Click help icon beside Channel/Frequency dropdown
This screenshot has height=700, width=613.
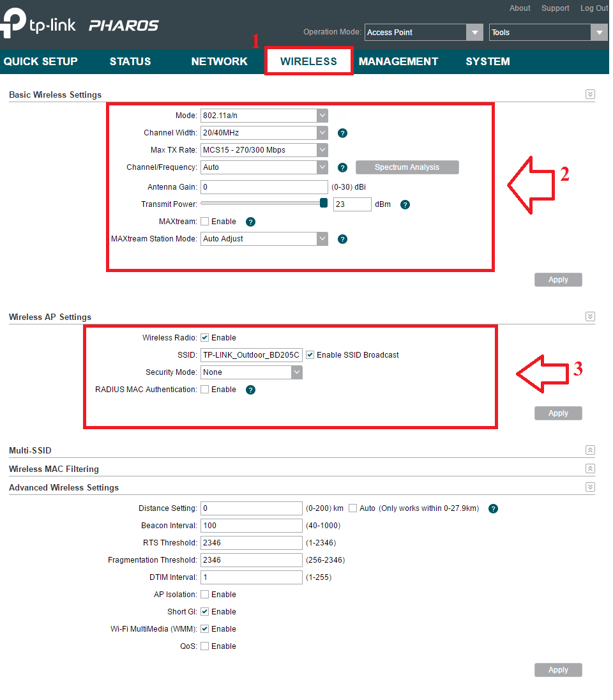click(x=342, y=168)
